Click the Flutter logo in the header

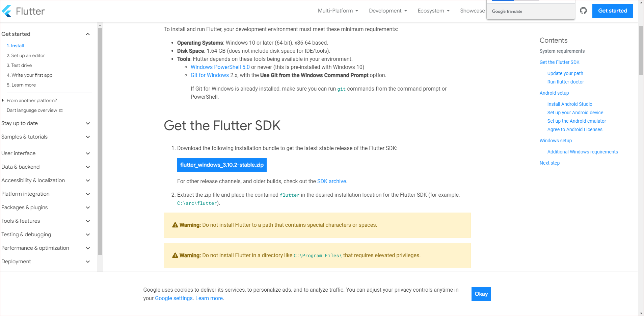coord(23,11)
